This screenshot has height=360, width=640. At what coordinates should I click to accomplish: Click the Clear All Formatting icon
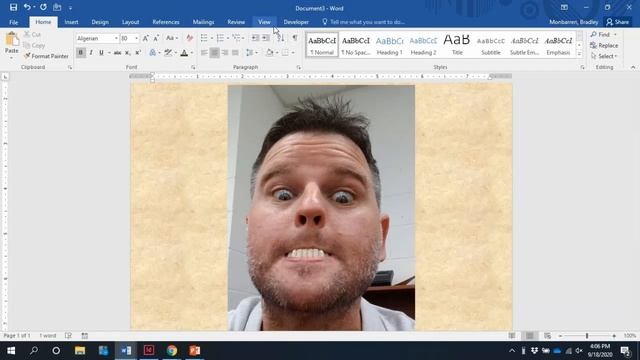tap(189, 38)
